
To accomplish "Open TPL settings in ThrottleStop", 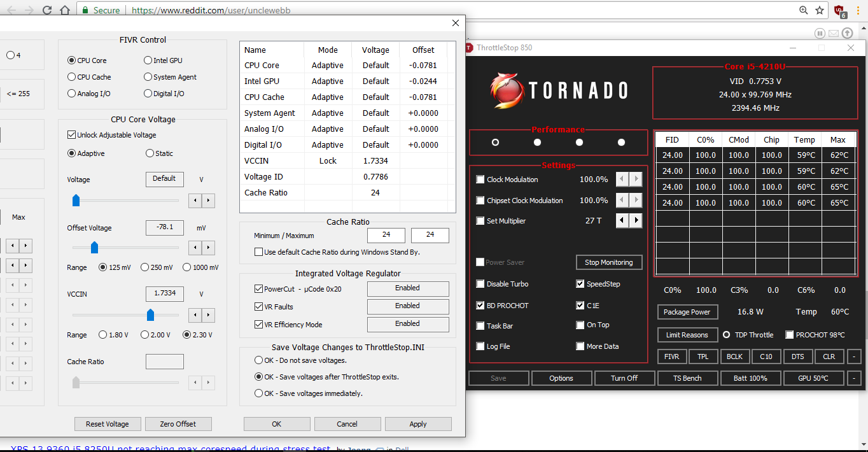I will coord(703,357).
